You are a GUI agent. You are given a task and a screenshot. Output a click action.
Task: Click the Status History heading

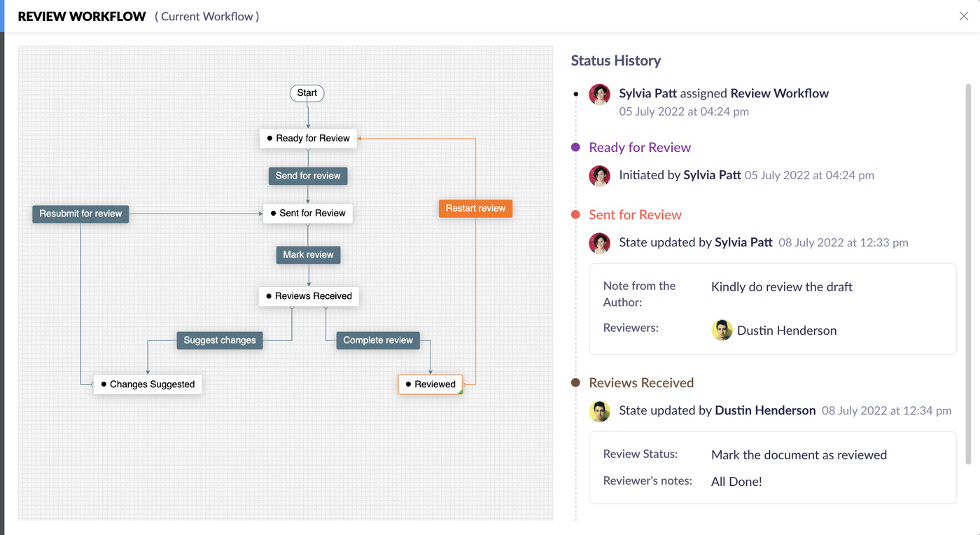(616, 60)
